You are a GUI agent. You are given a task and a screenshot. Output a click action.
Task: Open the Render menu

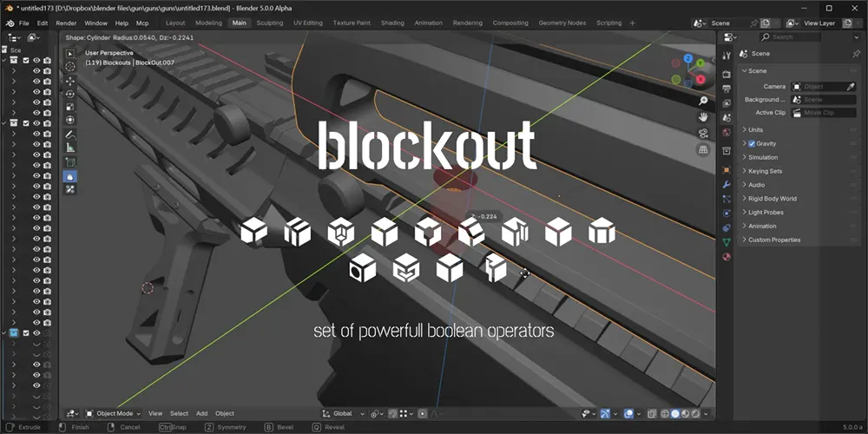[x=66, y=23]
